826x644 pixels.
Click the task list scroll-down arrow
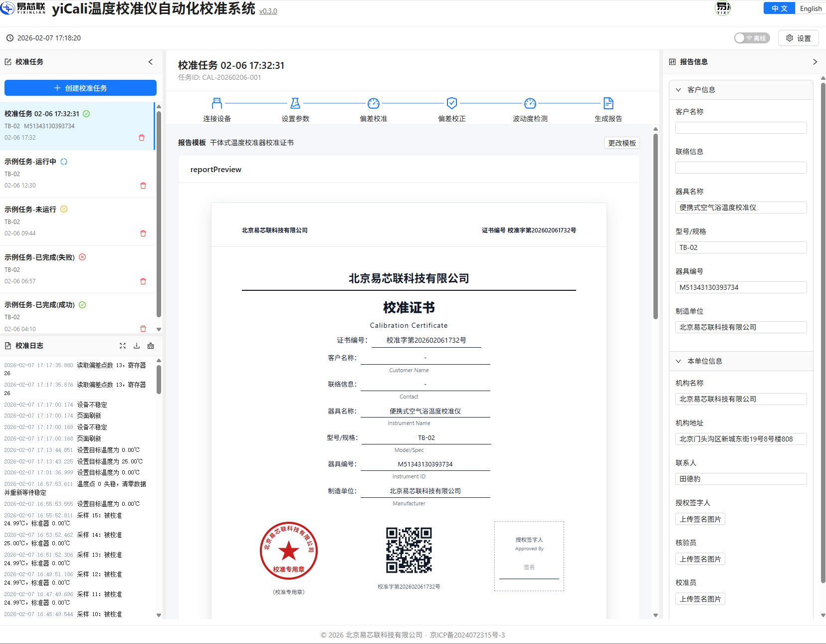click(x=159, y=329)
